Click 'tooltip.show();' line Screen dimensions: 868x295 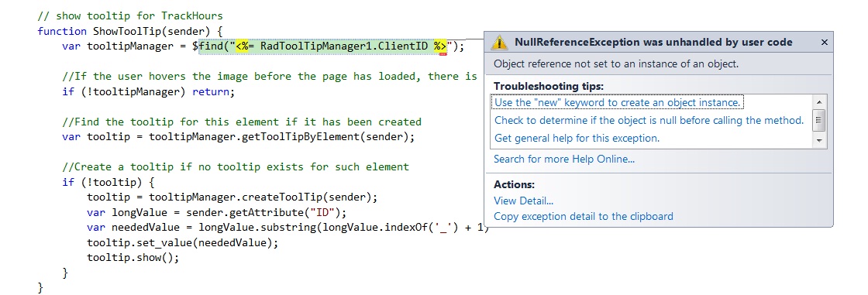(133, 257)
